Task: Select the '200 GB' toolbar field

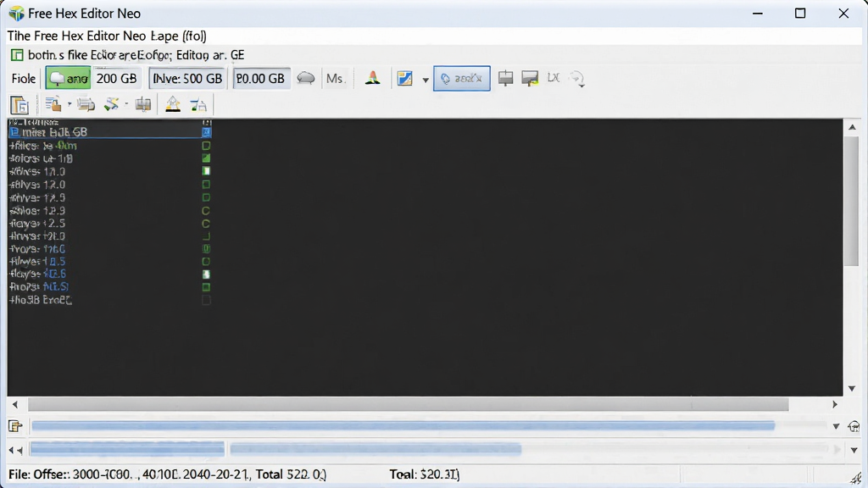Action: tap(116, 79)
